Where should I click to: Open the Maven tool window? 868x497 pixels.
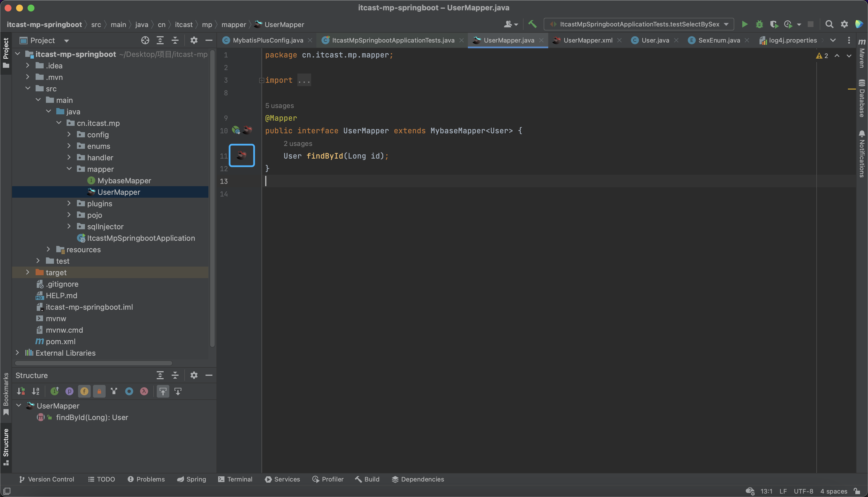(x=862, y=54)
